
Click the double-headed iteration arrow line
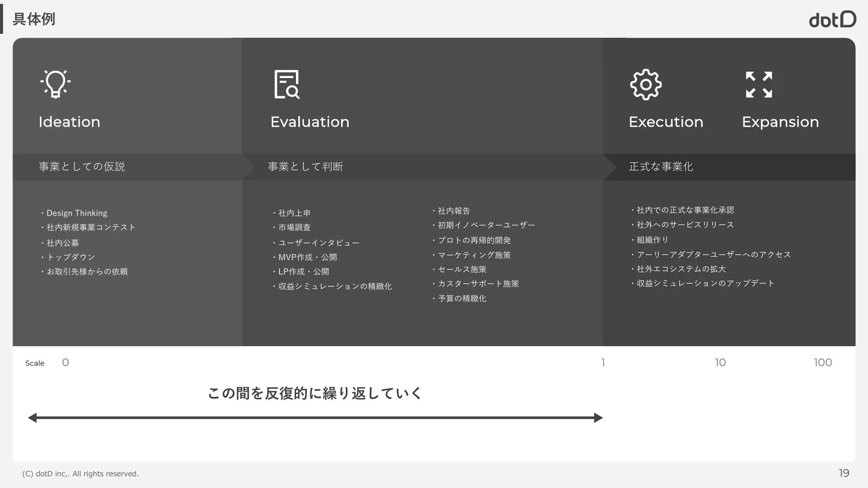point(316,418)
